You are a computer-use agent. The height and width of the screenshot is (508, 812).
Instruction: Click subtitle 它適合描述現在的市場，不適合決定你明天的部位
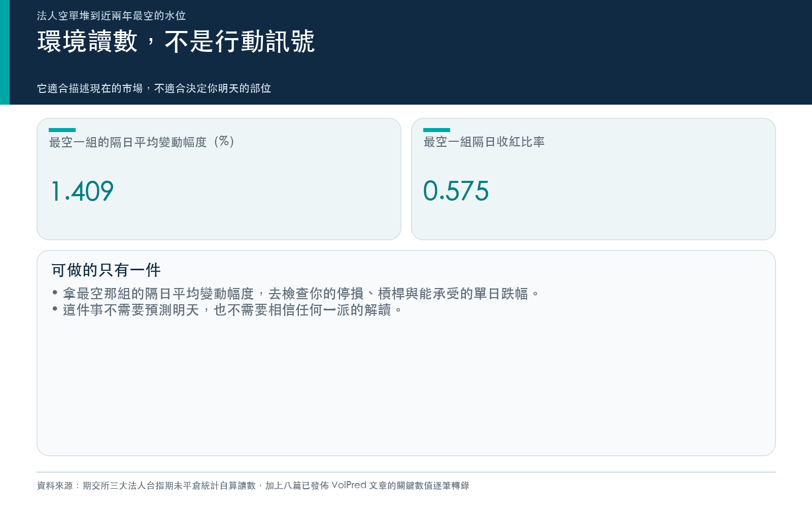(154, 88)
